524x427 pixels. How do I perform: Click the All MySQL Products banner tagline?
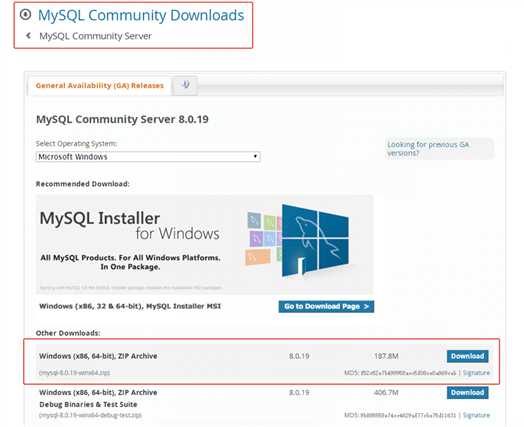click(130, 262)
